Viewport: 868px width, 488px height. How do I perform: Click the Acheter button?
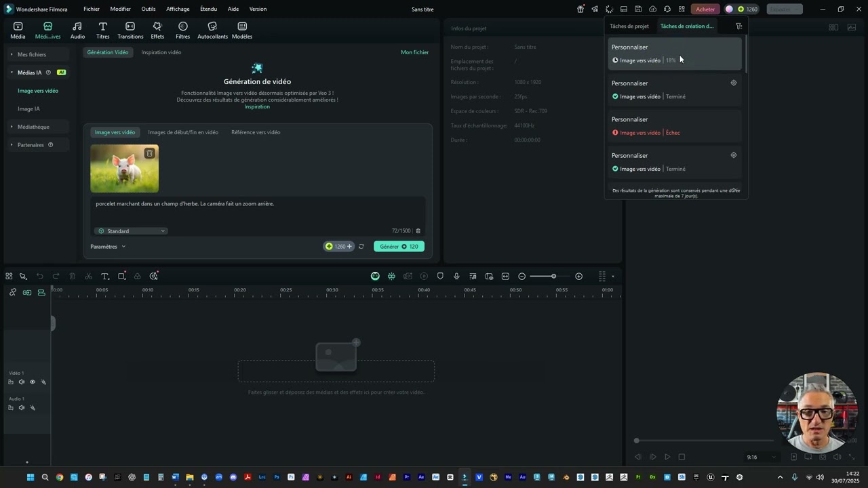point(705,9)
